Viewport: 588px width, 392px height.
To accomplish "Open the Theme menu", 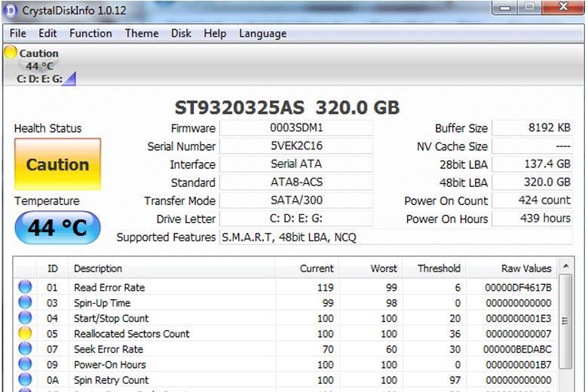I will [x=142, y=33].
